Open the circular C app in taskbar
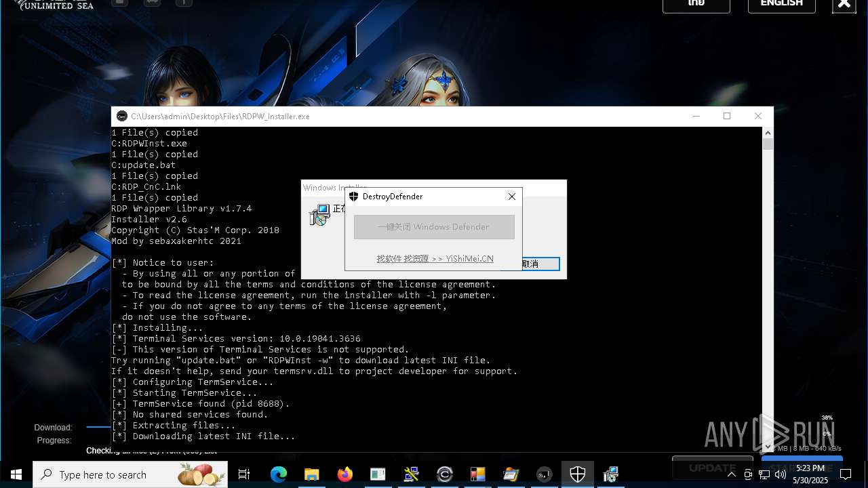Screen dimensions: 868x488 click(x=444, y=474)
